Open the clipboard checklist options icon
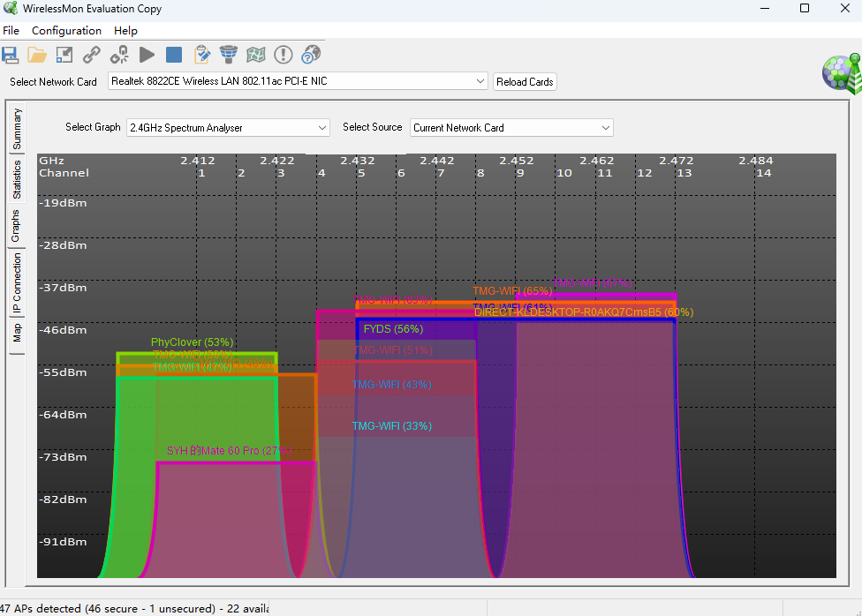This screenshot has height=616, width=862. click(x=201, y=55)
